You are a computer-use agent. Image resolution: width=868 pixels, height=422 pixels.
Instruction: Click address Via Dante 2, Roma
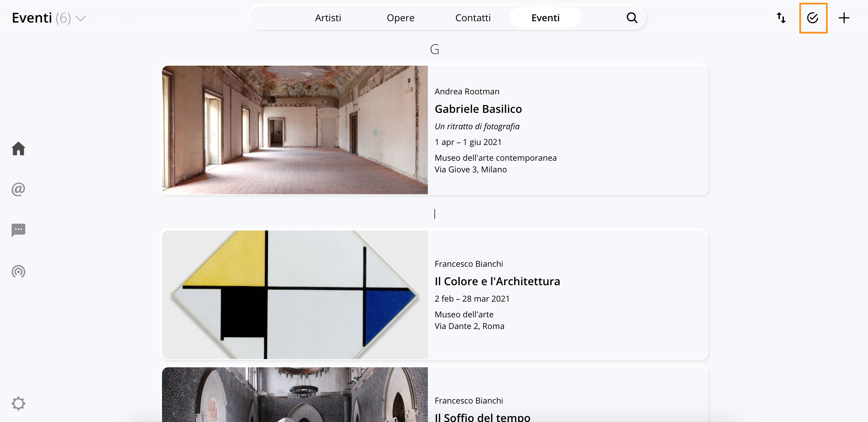click(x=469, y=326)
